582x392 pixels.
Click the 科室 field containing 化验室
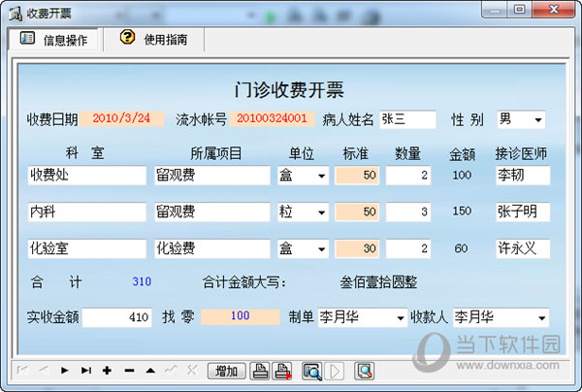(87, 248)
